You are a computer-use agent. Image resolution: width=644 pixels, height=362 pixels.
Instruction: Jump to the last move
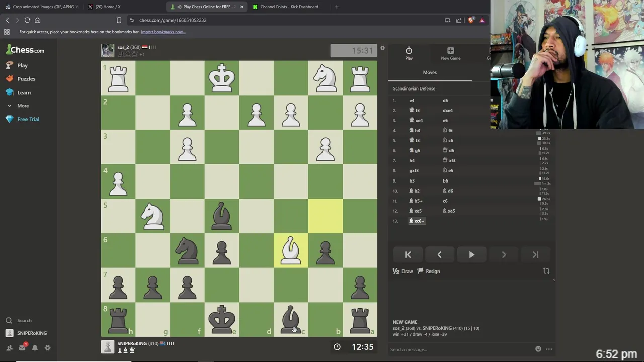(x=535, y=255)
